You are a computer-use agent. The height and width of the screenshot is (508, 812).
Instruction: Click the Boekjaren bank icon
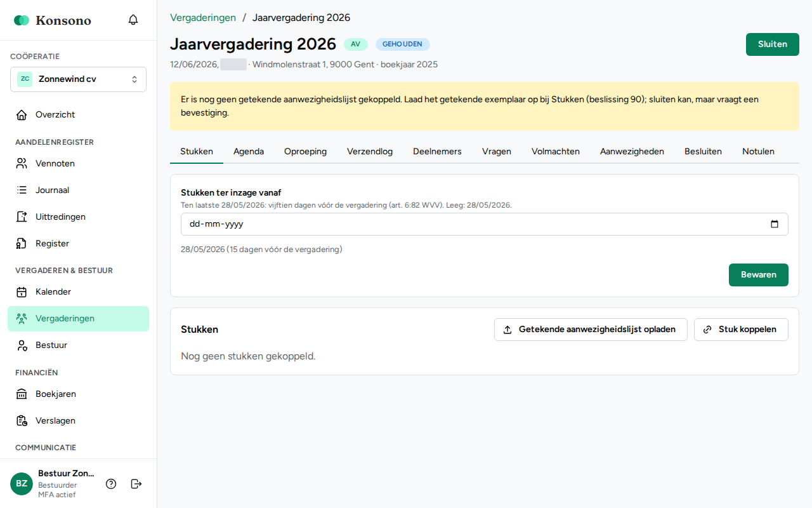(x=22, y=394)
